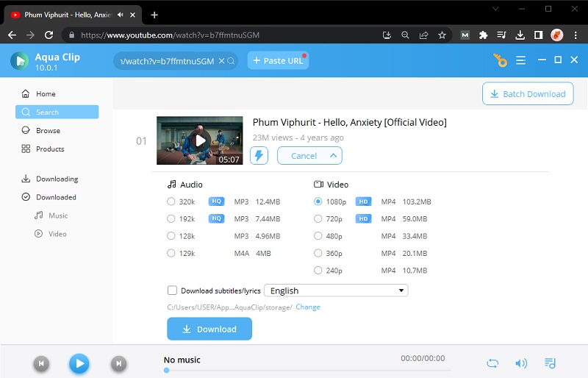
Task: Toggle the browser side panel icon
Action: coord(539,35)
